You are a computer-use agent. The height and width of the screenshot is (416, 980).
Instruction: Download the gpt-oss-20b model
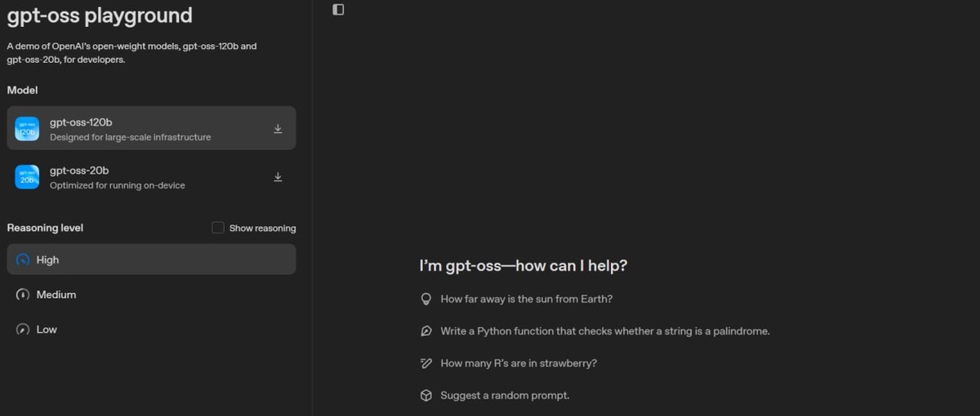(278, 177)
